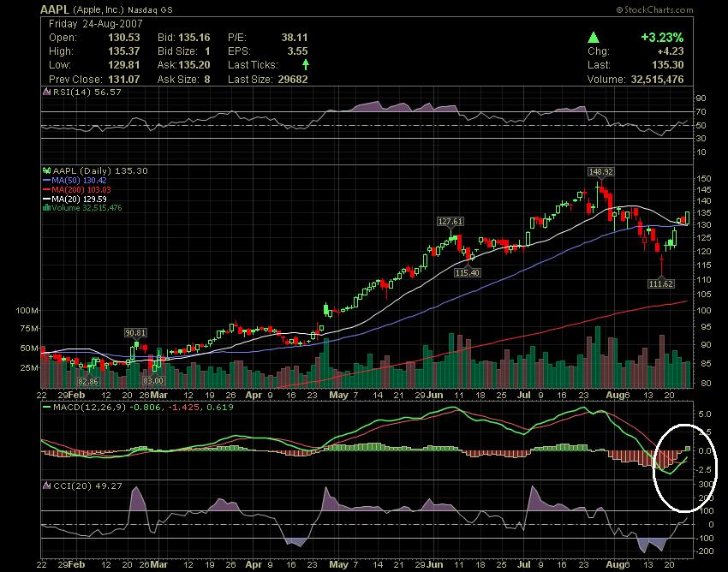The image size is (728, 572).
Task: Click the Ask Size label
Action: click(178, 80)
